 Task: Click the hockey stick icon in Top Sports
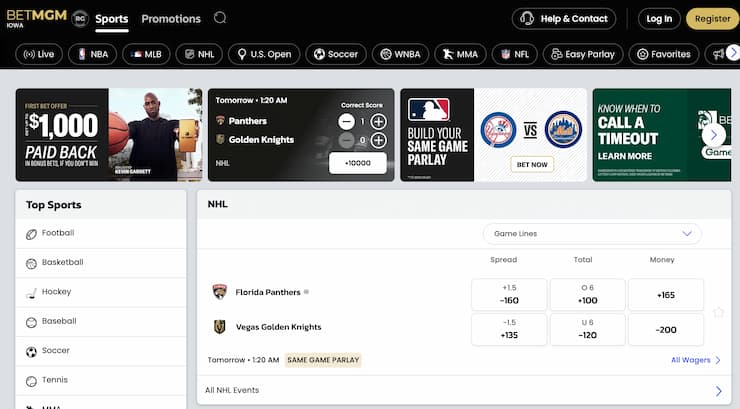pyautogui.click(x=31, y=294)
